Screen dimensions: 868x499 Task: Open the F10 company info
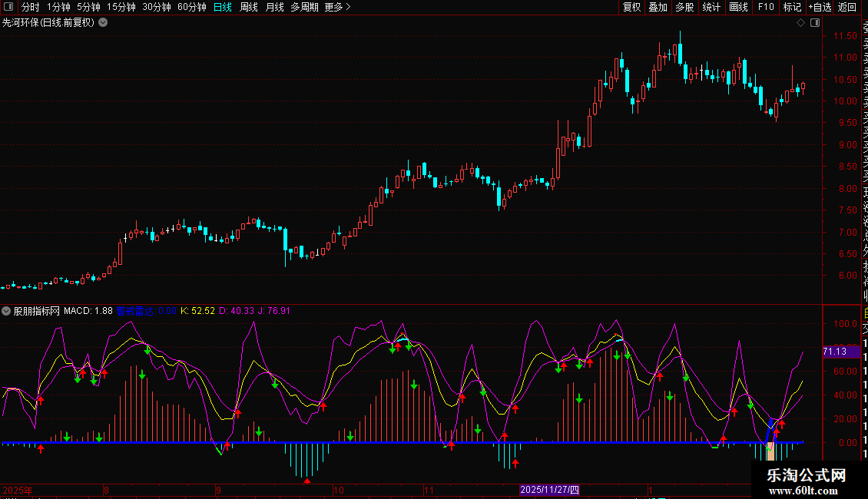pos(766,7)
